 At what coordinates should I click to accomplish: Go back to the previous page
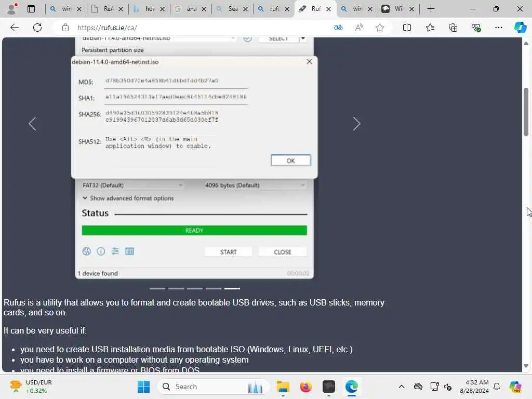pos(14,28)
